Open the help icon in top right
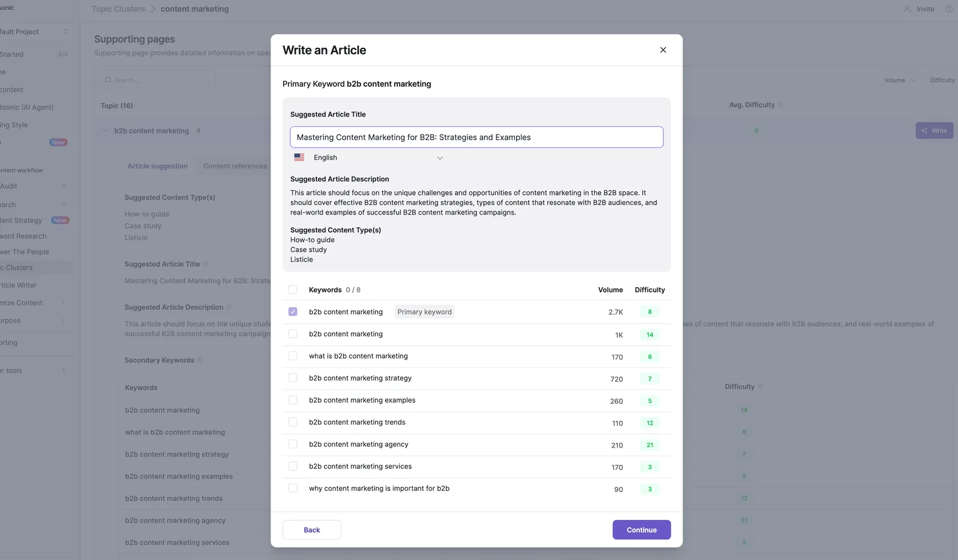958x560 pixels. (x=949, y=9)
